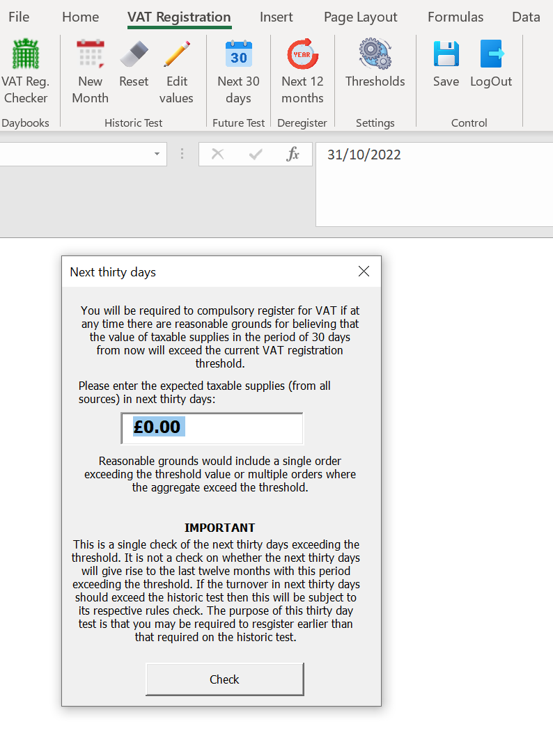This screenshot has height=756, width=553.
Task: Open the Insert Function fx button
Action: pyautogui.click(x=293, y=155)
